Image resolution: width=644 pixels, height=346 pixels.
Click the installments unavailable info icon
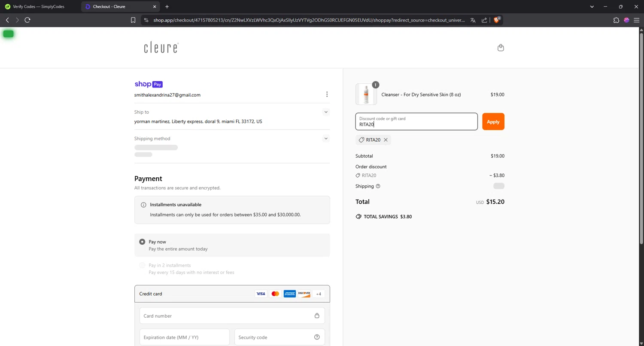point(143,205)
